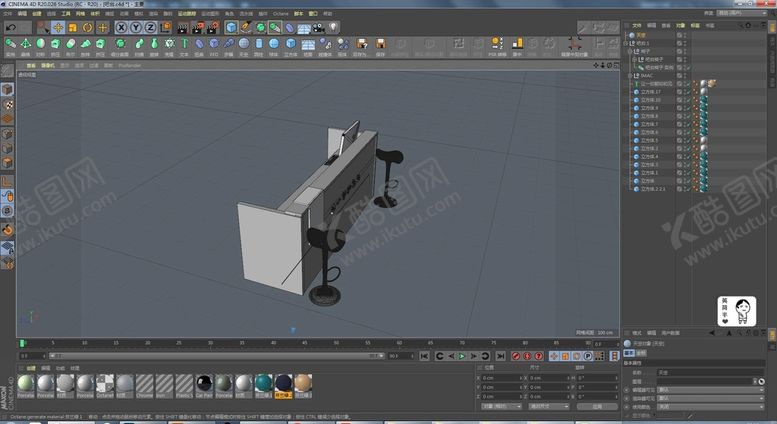Click the 应用 apply button in coordinates panel

596,407
